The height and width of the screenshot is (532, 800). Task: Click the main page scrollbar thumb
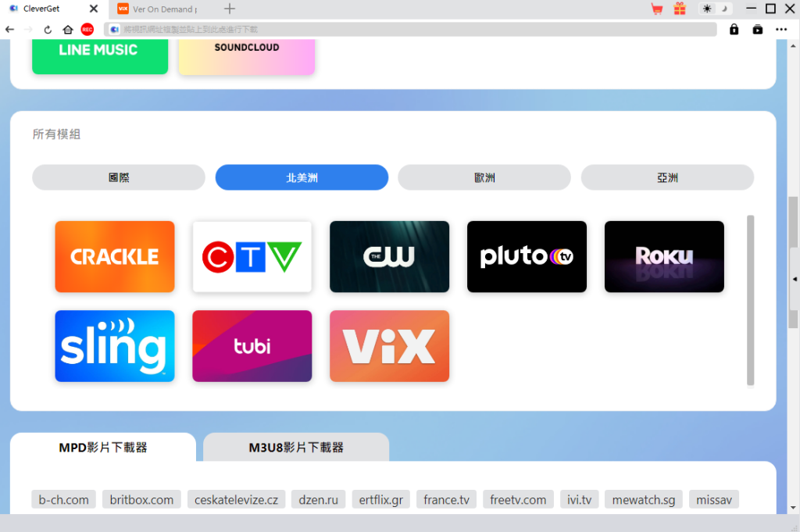coord(793,262)
